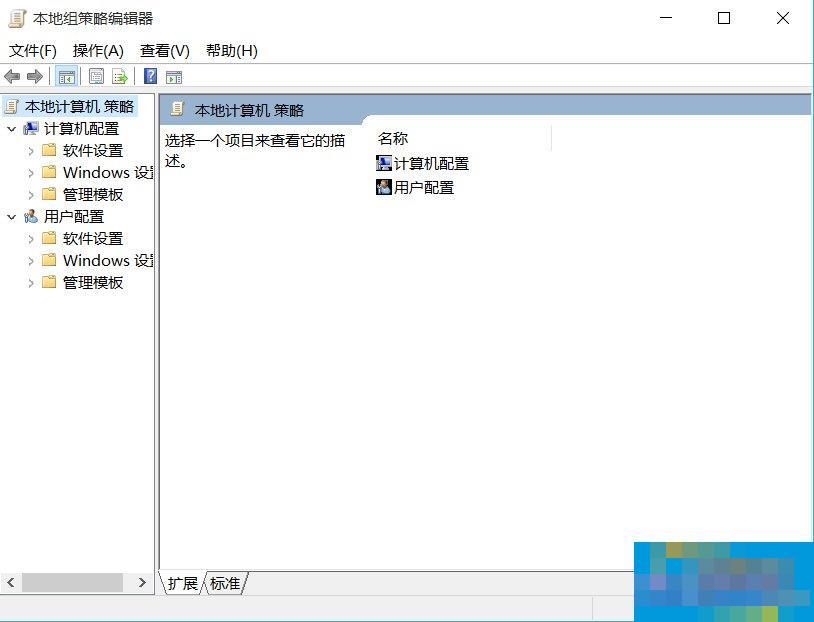Select 管理模板 under 计算机配置 in tree

93,195
